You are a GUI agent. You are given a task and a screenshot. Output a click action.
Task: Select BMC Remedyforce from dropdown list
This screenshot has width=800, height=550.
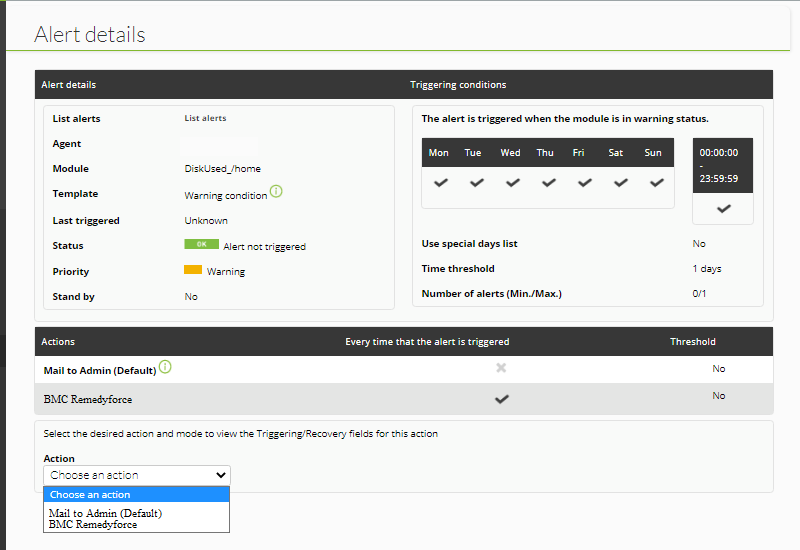tap(93, 524)
